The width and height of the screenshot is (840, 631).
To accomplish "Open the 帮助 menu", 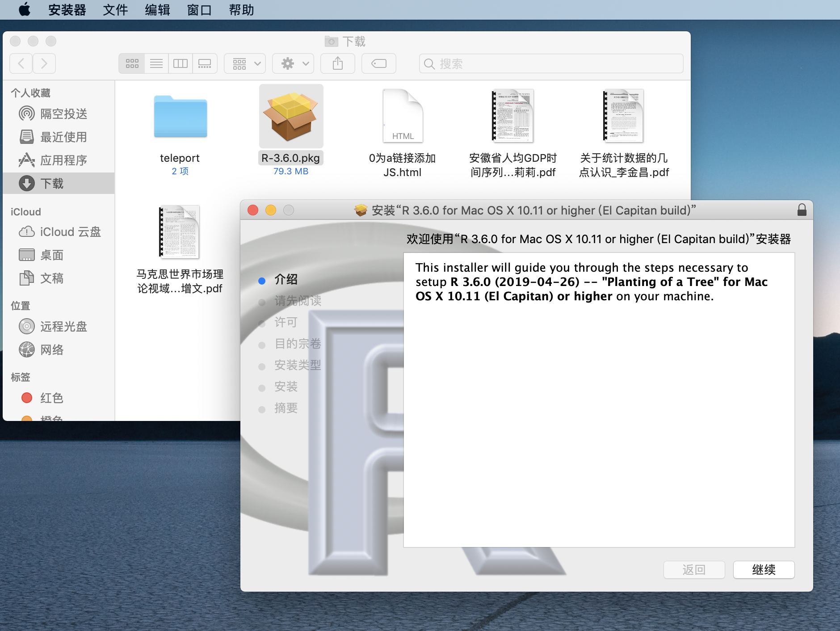I will [x=242, y=10].
